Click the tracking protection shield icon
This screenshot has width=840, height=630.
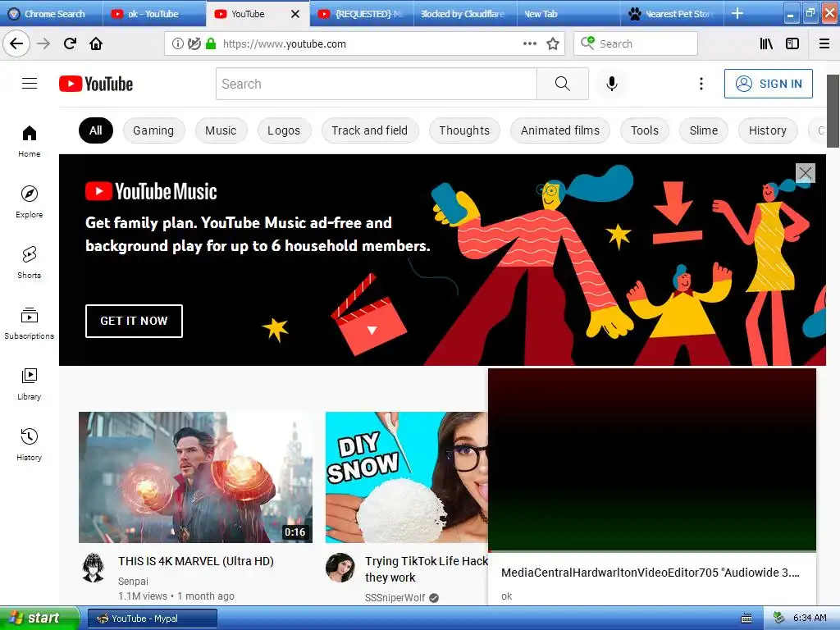pyautogui.click(x=194, y=44)
